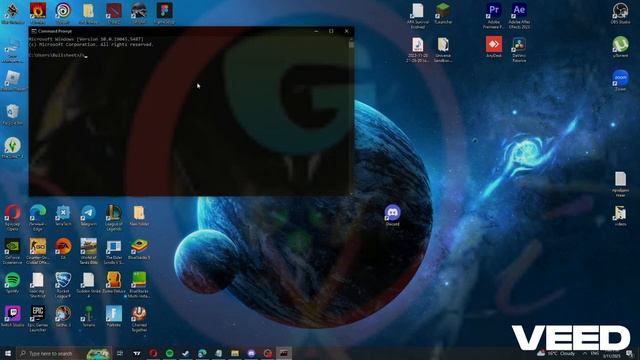
Task: Open The Elder Scrolls V shortcut
Action: pyautogui.click(x=113, y=251)
